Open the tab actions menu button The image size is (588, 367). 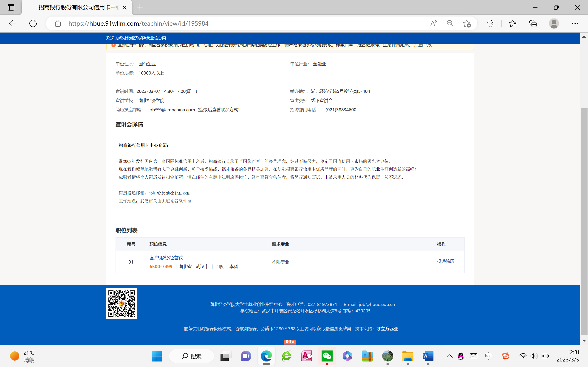click(11, 7)
